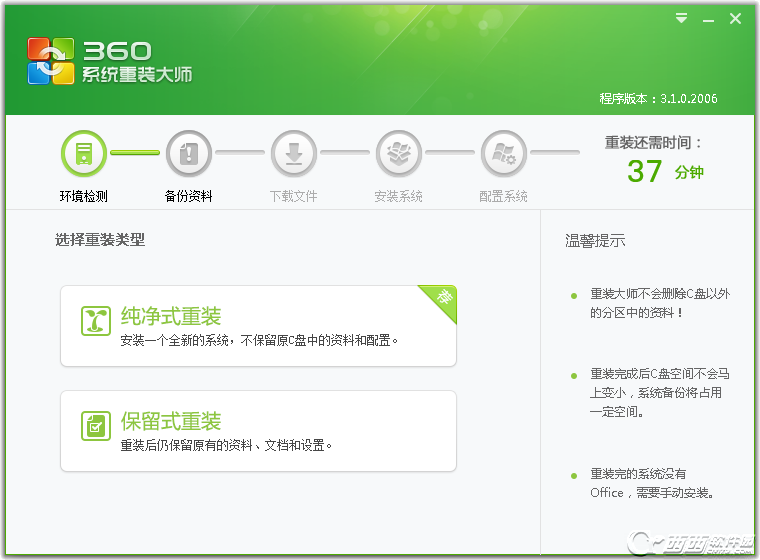
Task: Click the 下载文件 step label
Action: pos(294,197)
